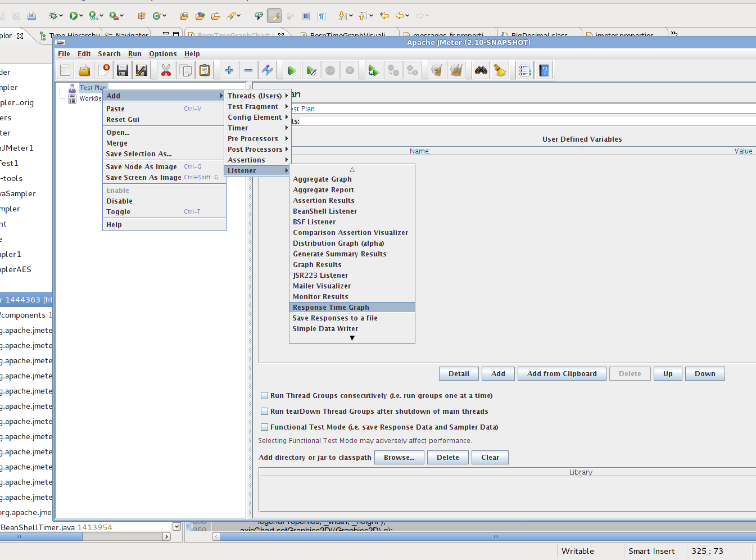Screen dimensions: 756x560
Task: Open a test plan with the folder icon
Action: tap(84, 70)
